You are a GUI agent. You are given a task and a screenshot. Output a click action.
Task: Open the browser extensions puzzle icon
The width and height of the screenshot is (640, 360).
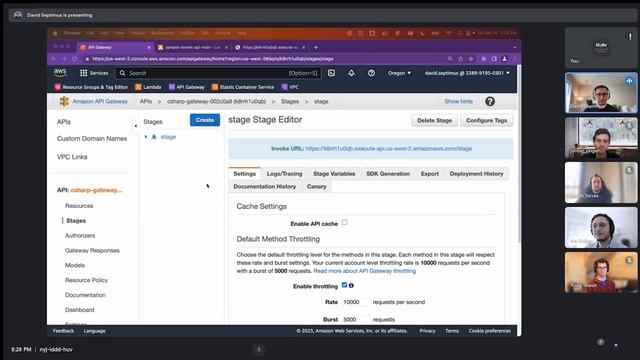tap(483, 59)
